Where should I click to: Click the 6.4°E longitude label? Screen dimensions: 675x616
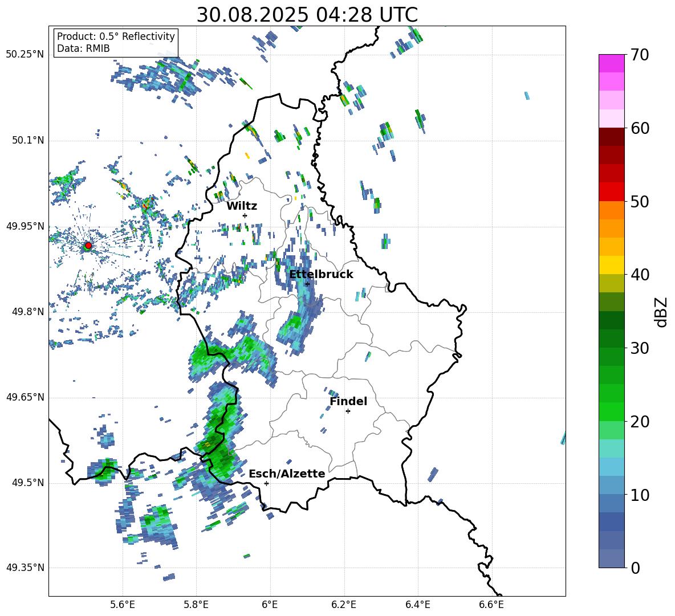(417, 605)
